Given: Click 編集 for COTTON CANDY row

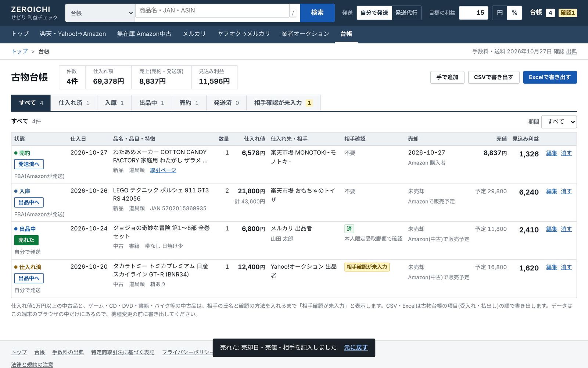Looking at the screenshot, I should point(552,153).
